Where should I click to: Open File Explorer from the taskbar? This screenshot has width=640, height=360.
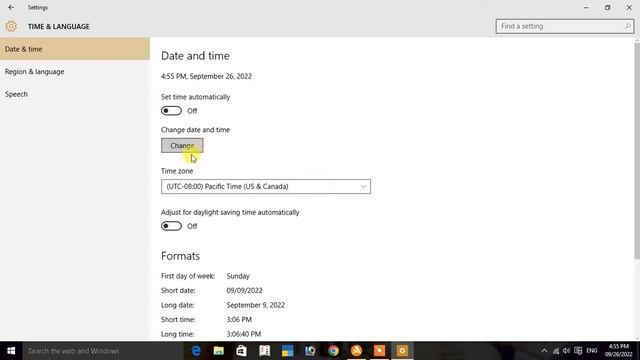pyautogui.click(x=219, y=351)
